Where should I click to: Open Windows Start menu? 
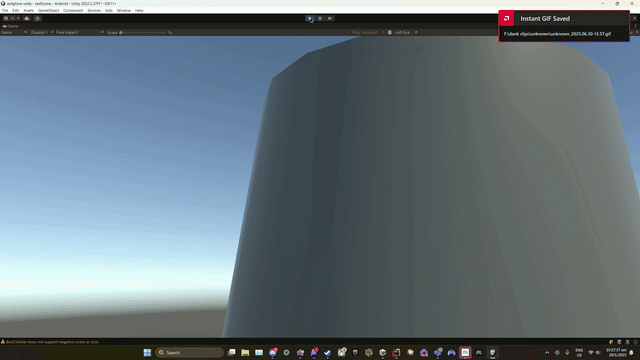[147, 352]
